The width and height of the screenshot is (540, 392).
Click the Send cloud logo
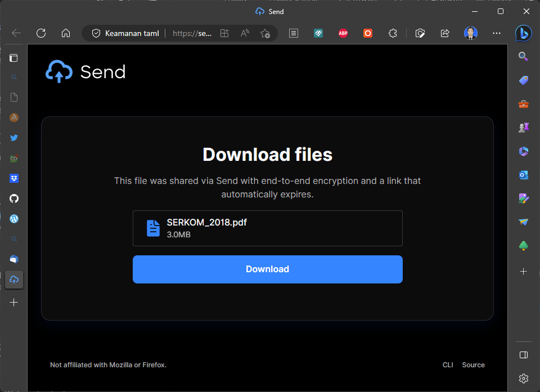pyautogui.click(x=59, y=72)
